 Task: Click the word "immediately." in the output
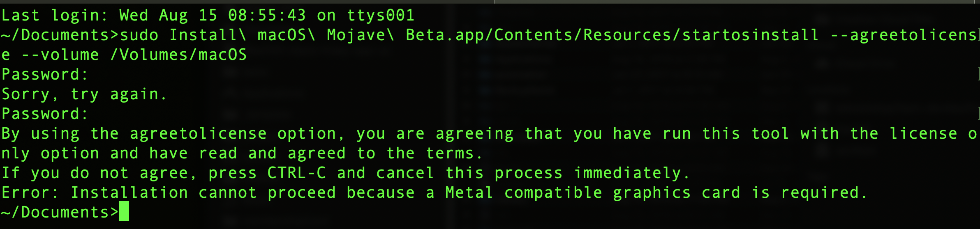632,173
